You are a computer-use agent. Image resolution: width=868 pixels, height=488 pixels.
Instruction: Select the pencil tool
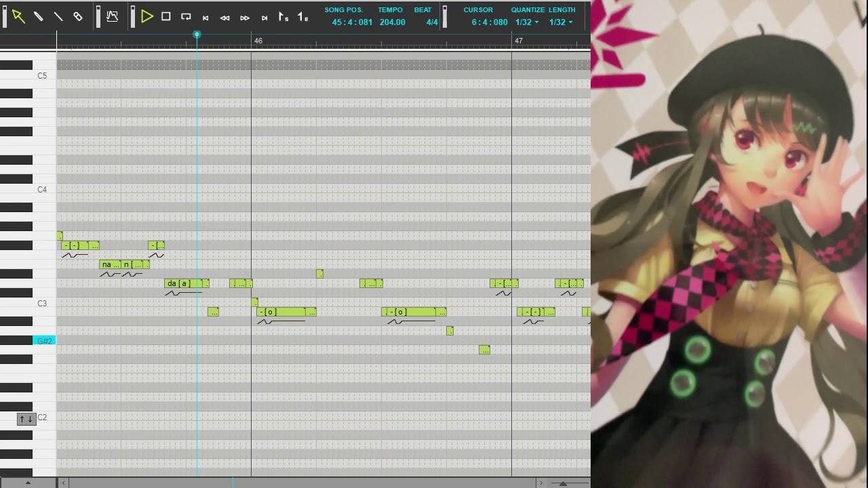click(38, 17)
